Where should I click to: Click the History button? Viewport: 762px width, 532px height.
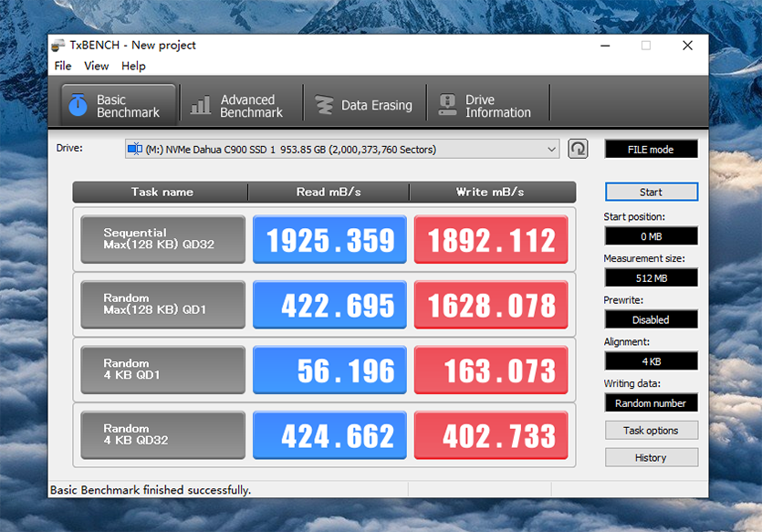(x=651, y=458)
